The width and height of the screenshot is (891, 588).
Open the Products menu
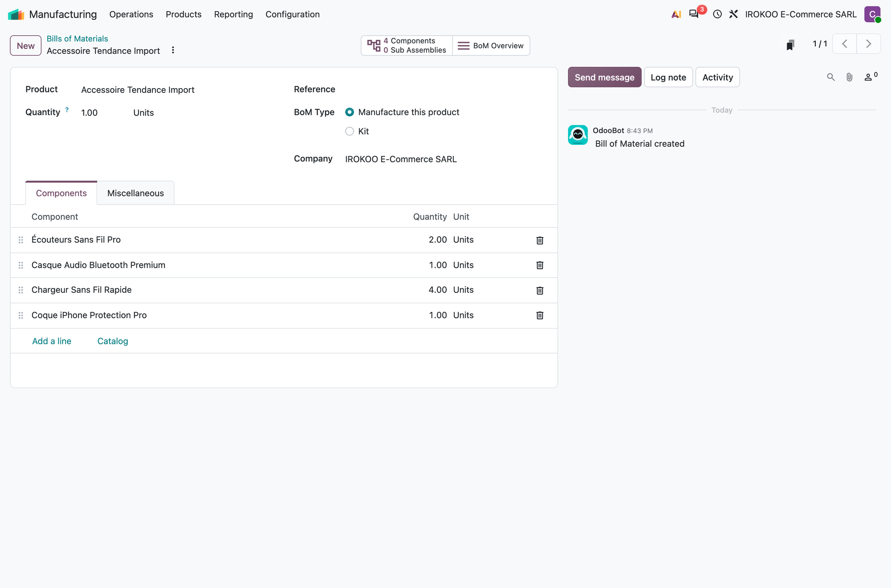(184, 14)
